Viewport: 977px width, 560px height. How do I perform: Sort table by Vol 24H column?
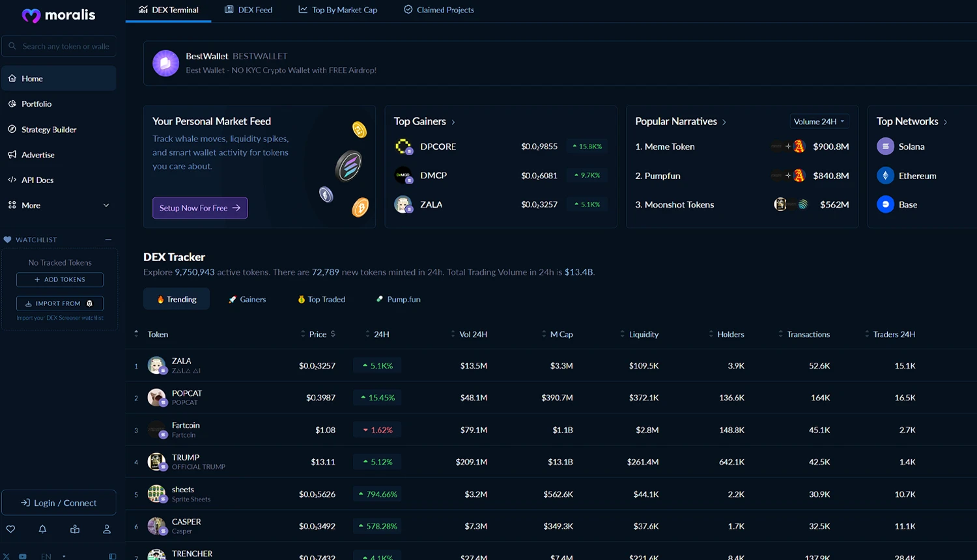[469, 334]
